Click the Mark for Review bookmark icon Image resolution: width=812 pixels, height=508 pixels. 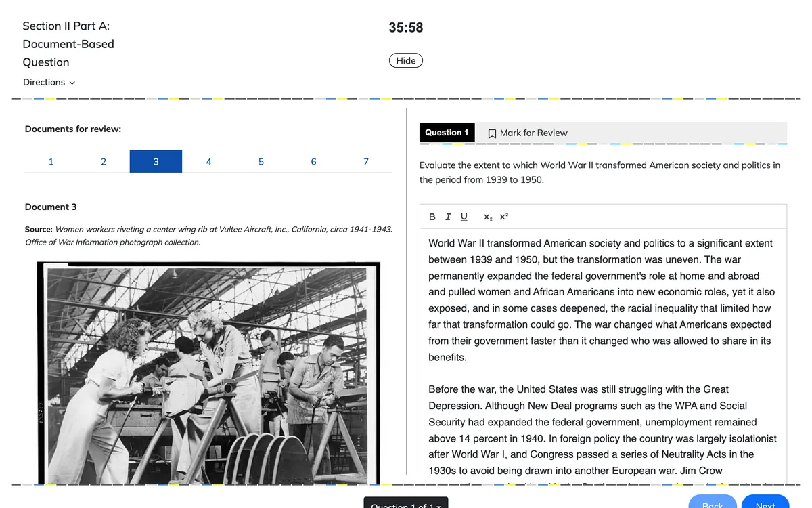[492, 133]
